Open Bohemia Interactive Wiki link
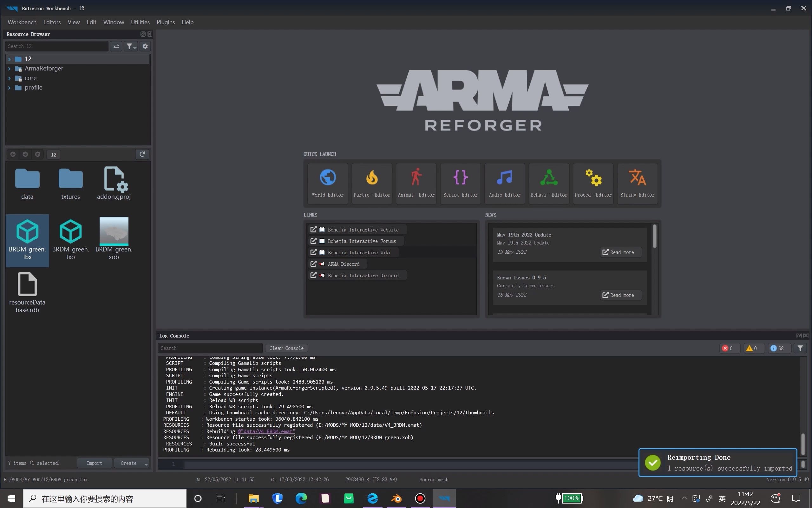Image resolution: width=812 pixels, height=508 pixels. pyautogui.click(x=353, y=252)
